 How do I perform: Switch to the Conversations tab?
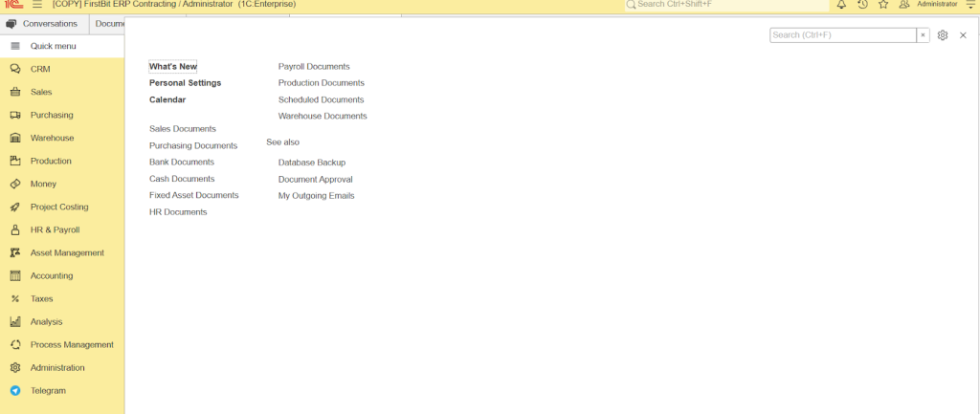click(44, 24)
